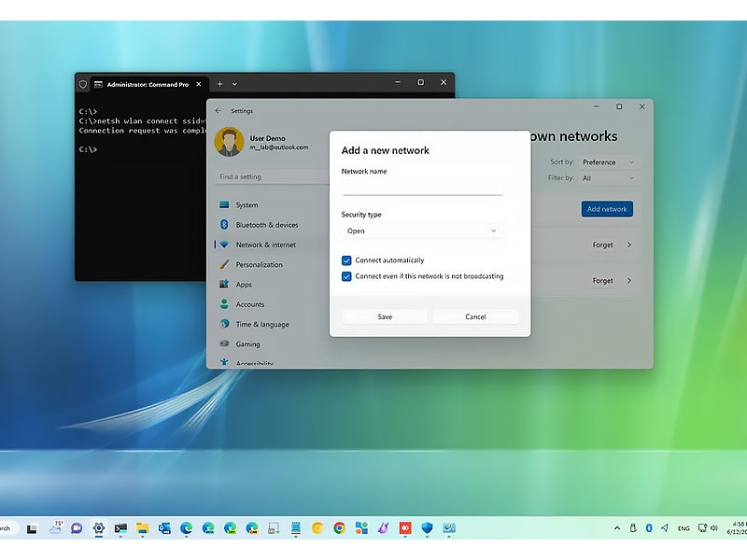Open the taskbar clock and date
This screenshot has height=560, width=747.
(736, 528)
